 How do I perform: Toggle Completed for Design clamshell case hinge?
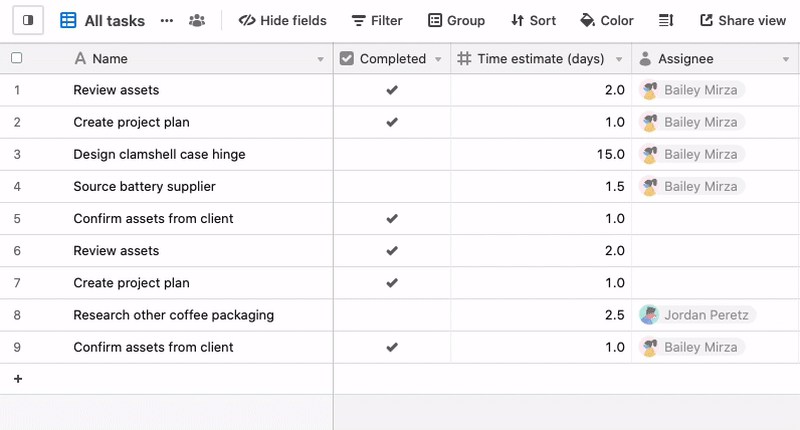(392, 155)
